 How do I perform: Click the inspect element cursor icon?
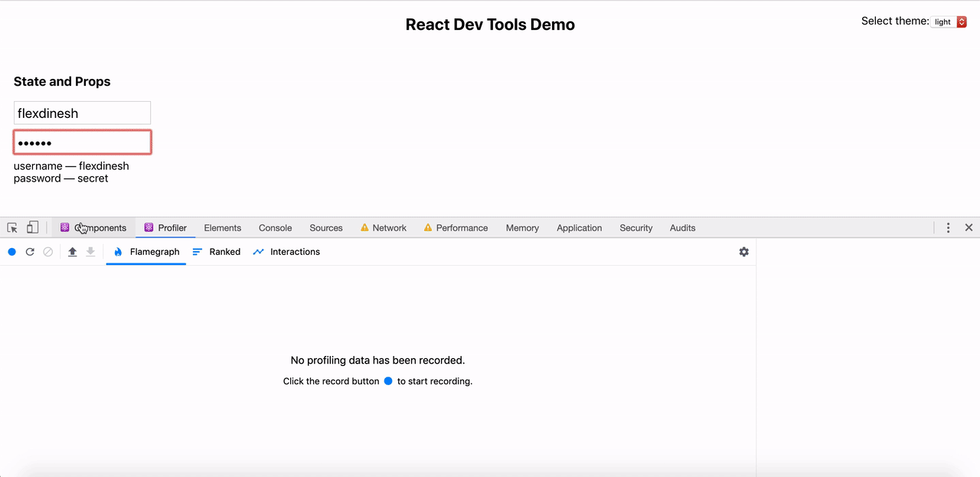point(12,227)
